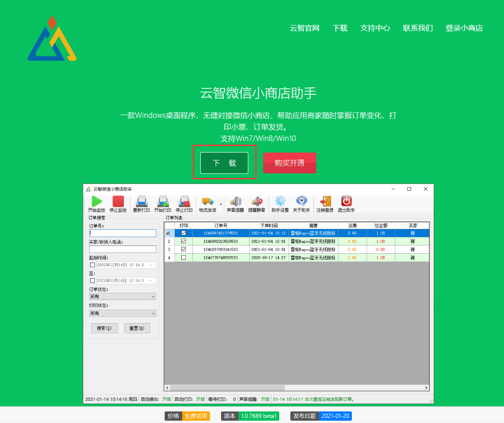Toggle print checkbox for order 1246097421379533
Screen dimensions: 504x423
pyautogui.click(x=184, y=233)
